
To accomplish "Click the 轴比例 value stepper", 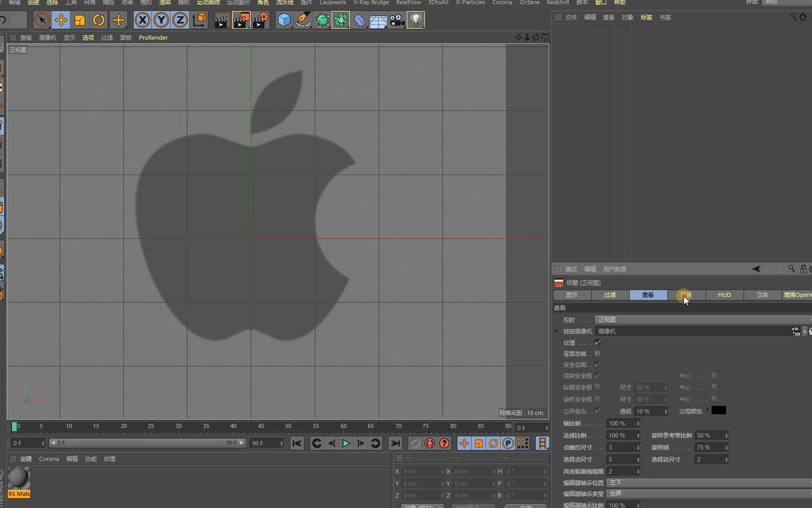I will [638, 423].
